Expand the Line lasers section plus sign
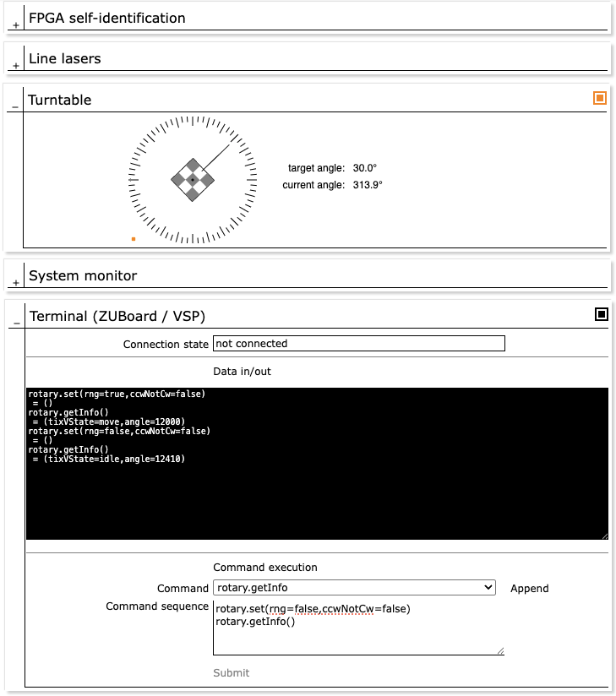 coord(15,66)
